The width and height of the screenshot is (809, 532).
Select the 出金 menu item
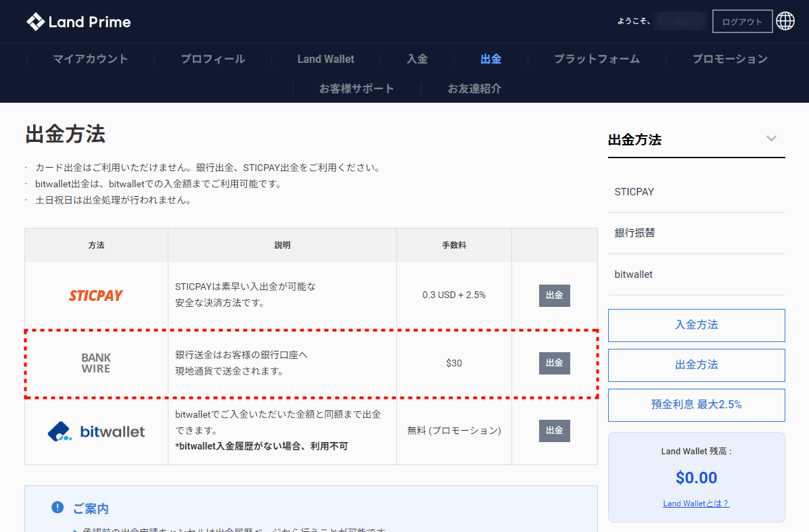tap(490, 59)
